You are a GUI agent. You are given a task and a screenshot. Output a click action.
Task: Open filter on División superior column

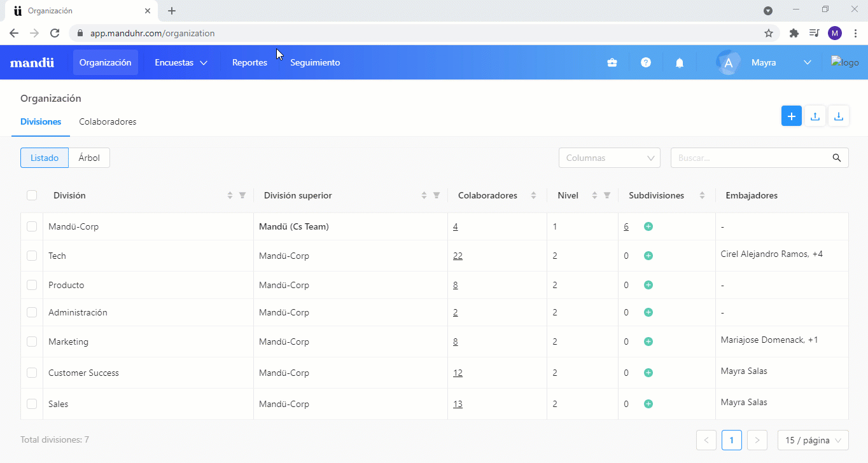click(x=437, y=195)
